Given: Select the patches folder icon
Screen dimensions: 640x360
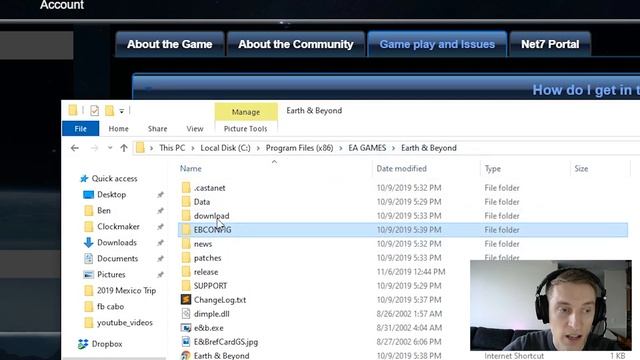Looking at the screenshot, I should tap(186, 258).
